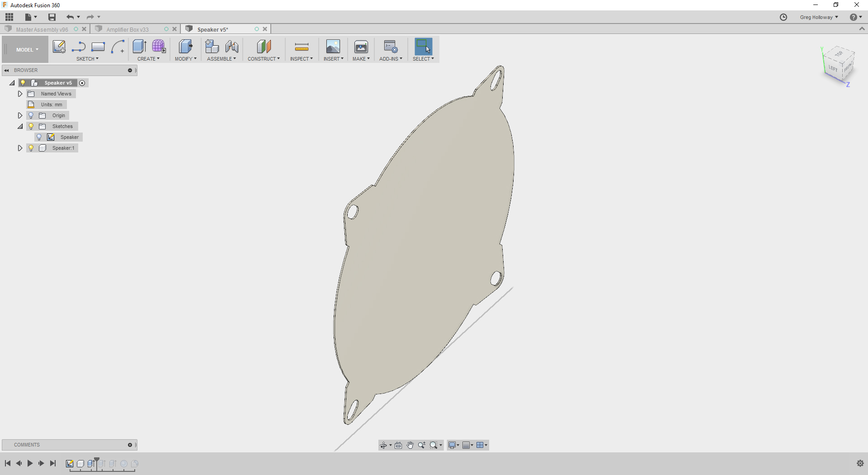Image resolution: width=868 pixels, height=475 pixels.
Task: Open the MODIFY menu
Action: tap(185, 59)
